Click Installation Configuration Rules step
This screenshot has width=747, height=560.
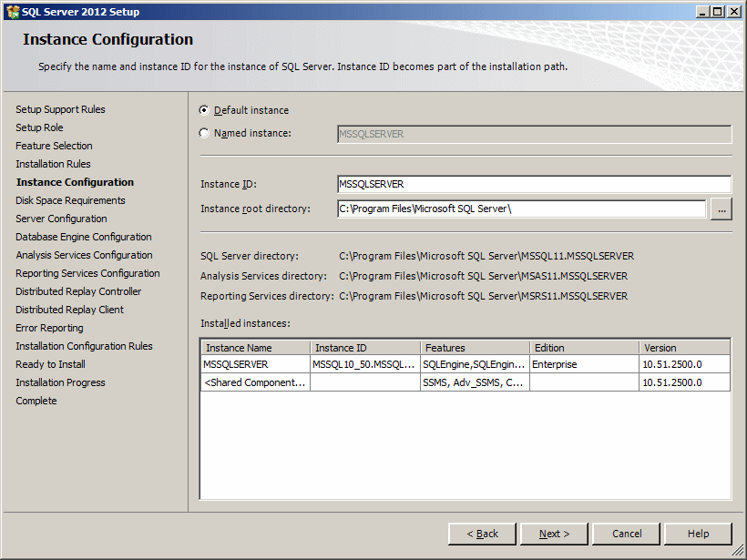84,346
